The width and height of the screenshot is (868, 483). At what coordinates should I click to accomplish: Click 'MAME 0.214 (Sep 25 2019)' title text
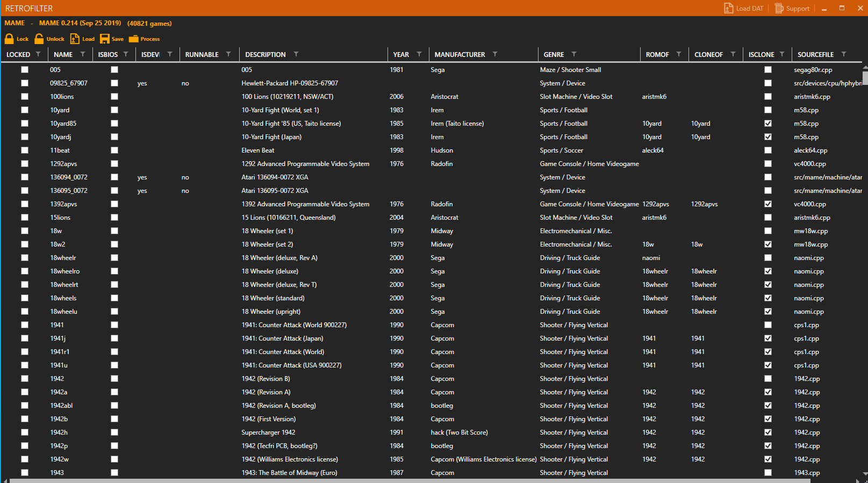(80, 23)
